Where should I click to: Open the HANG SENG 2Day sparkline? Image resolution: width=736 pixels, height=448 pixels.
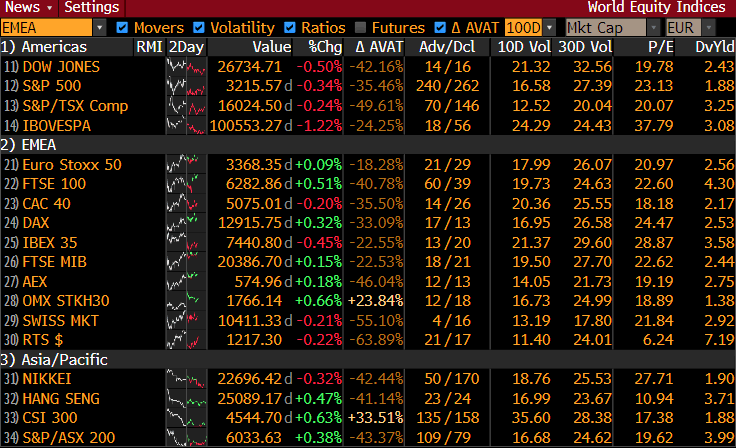pyautogui.click(x=186, y=398)
